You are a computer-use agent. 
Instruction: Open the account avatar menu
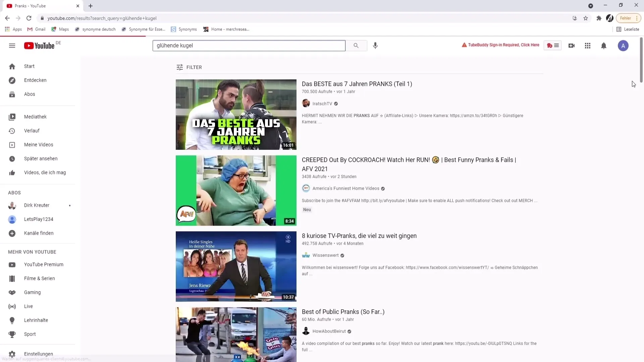[x=623, y=46]
